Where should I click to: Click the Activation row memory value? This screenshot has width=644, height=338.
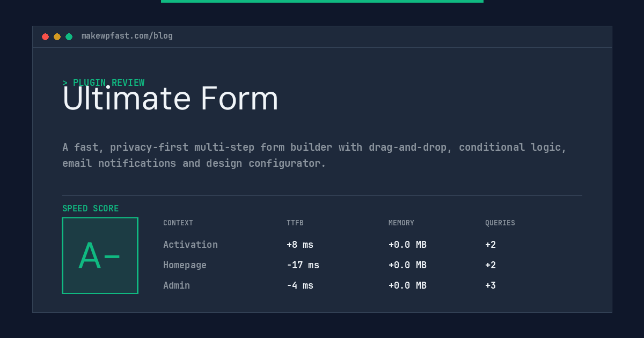click(407, 245)
